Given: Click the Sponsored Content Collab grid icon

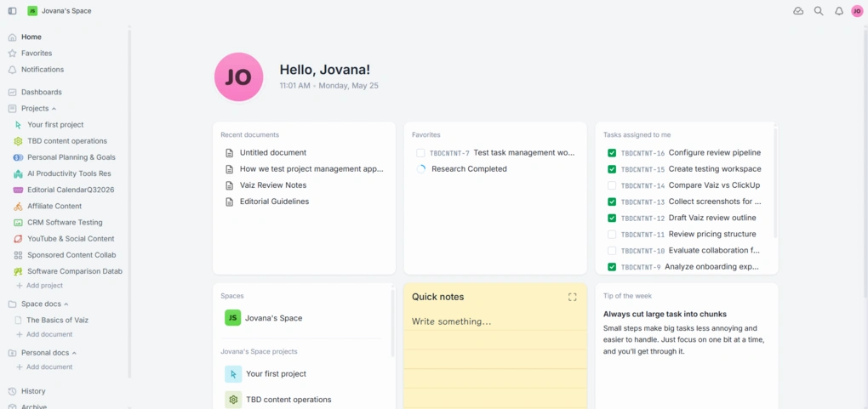Looking at the screenshot, I should point(18,255).
